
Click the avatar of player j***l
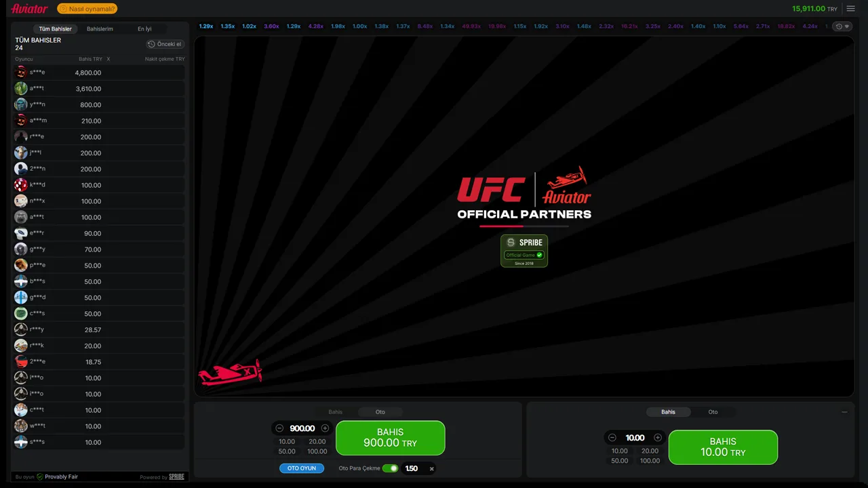pyautogui.click(x=21, y=153)
